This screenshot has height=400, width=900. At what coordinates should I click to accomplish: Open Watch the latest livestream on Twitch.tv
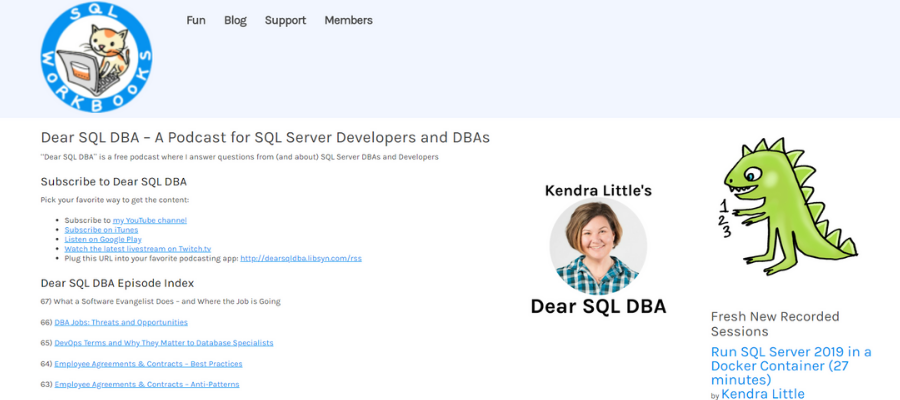(x=138, y=248)
